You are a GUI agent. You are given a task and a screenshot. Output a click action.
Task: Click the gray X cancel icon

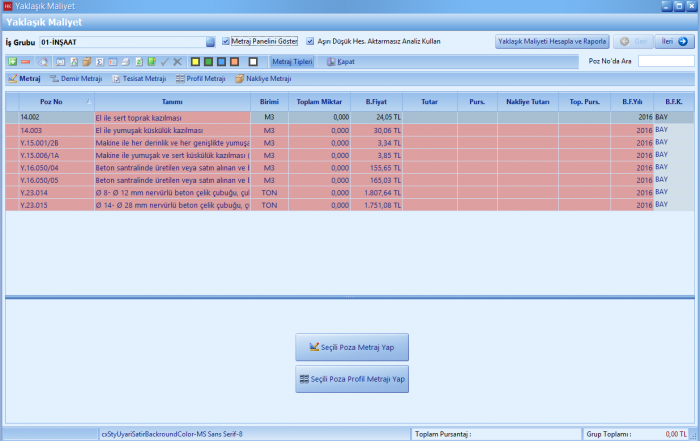point(177,61)
